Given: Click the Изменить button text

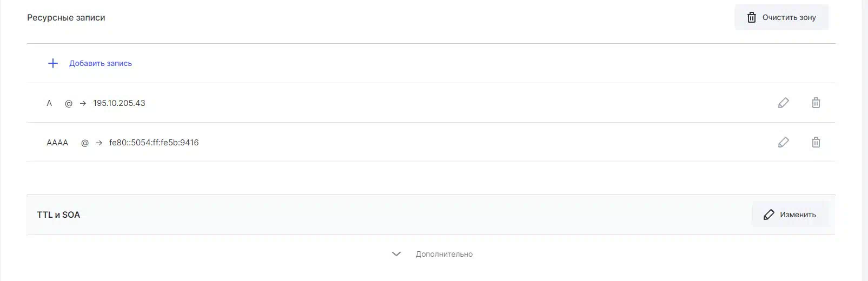Looking at the screenshot, I should tap(798, 215).
